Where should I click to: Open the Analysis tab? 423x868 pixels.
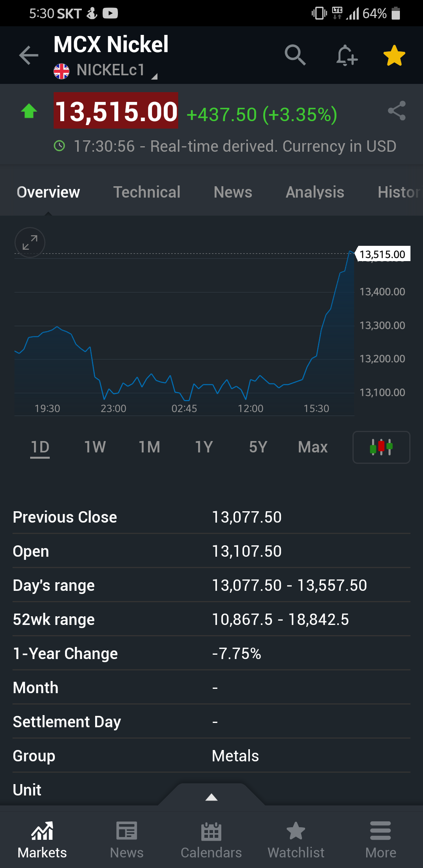point(315,192)
